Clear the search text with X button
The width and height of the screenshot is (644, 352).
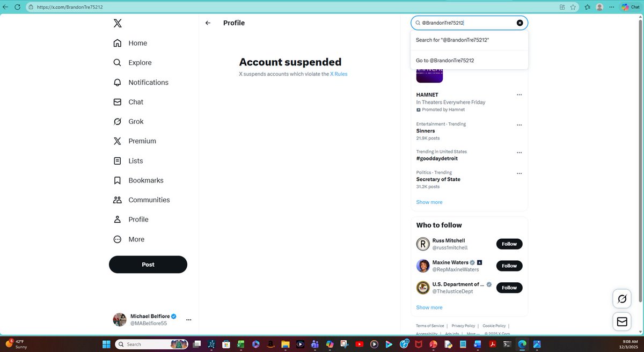[519, 23]
